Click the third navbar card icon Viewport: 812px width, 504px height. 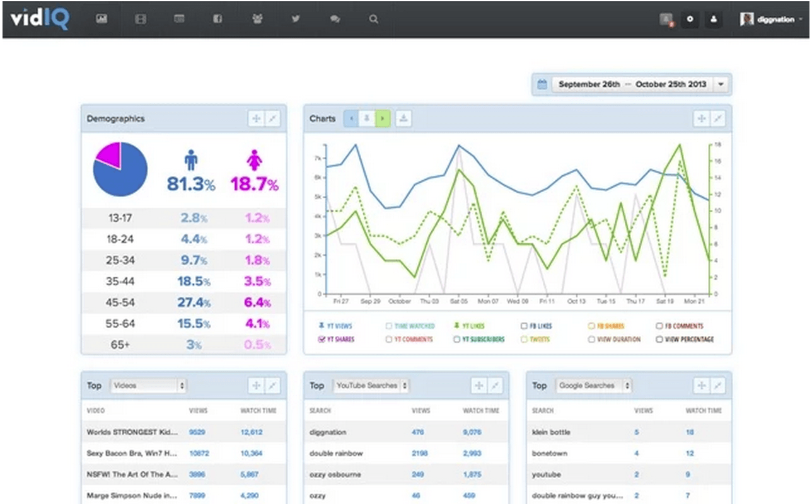coord(179,20)
